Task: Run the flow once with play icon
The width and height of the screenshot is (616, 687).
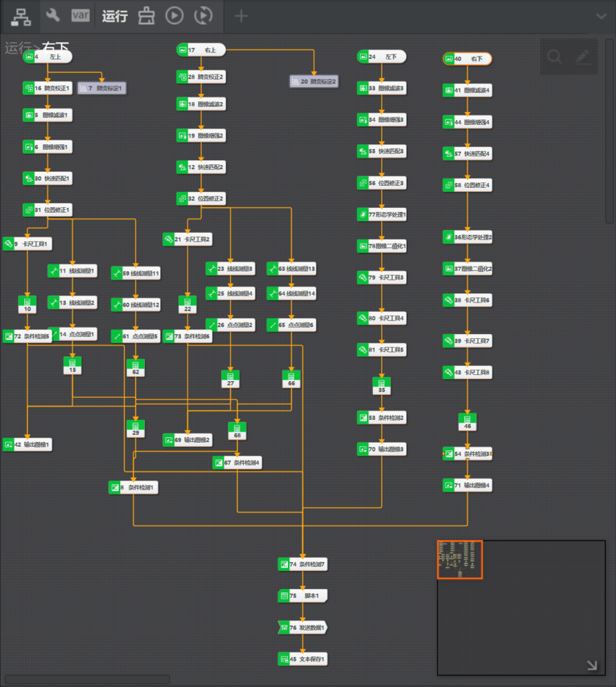Action: [x=174, y=16]
